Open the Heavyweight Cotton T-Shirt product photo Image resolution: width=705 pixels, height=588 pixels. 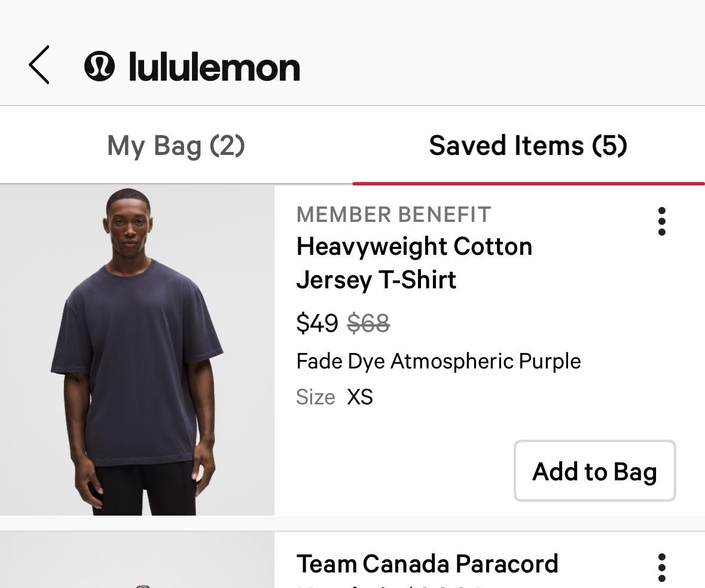137,350
